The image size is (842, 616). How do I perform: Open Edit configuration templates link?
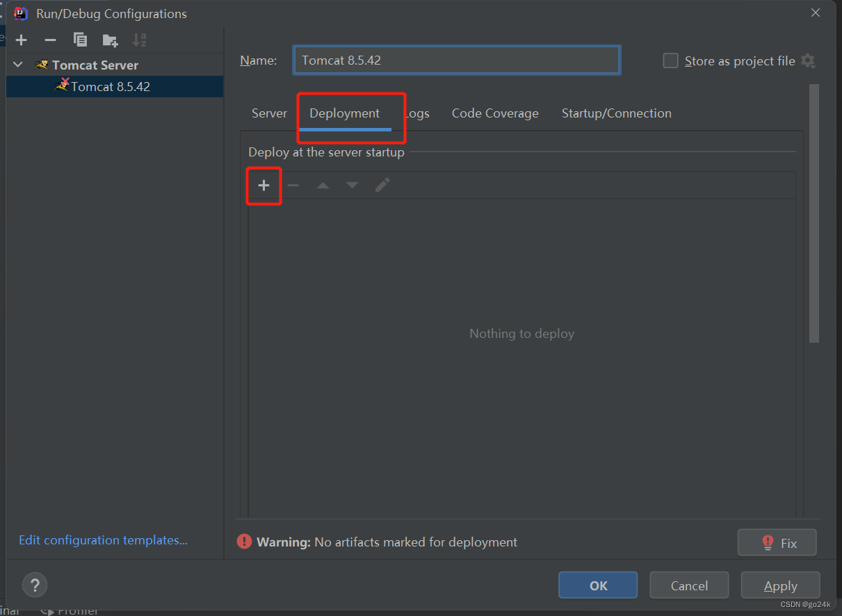[x=103, y=540]
